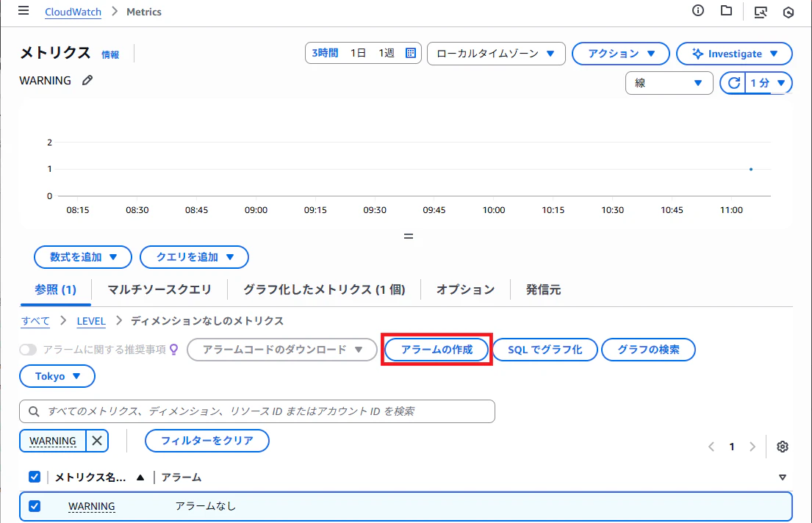Open the 線 graph type dropdown
Image resolution: width=812 pixels, height=523 pixels.
coord(669,83)
